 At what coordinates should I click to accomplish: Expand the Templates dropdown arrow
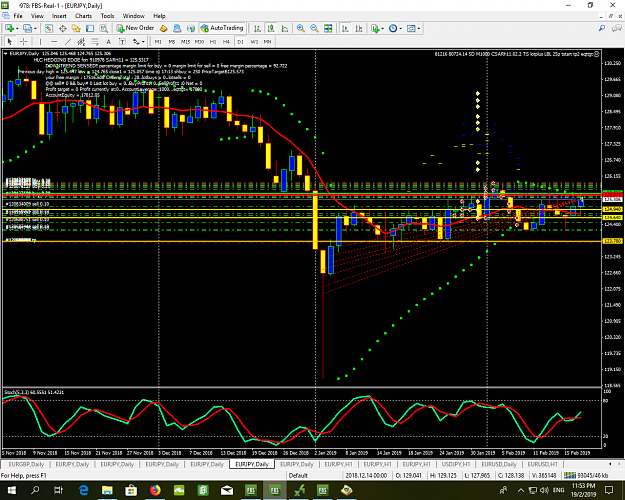[419, 28]
